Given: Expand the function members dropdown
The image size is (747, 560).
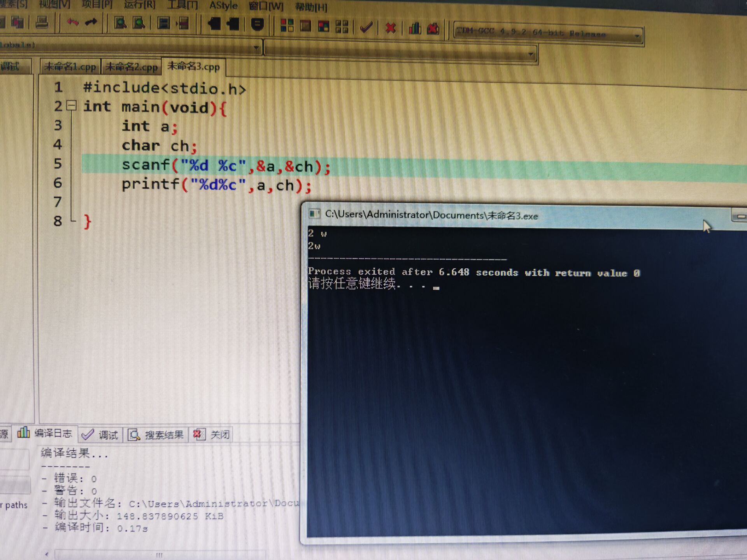Looking at the screenshot, I should click(x=531, y=54).
